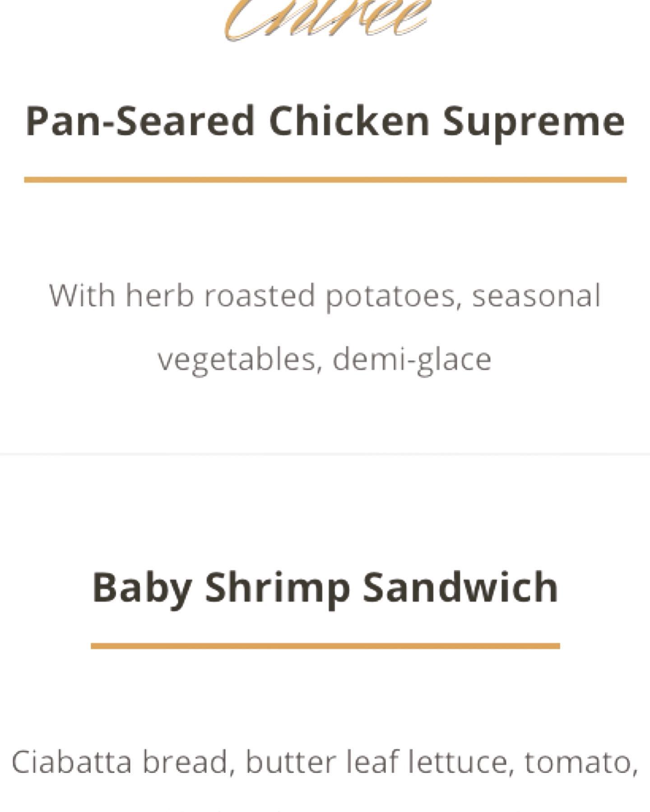This screenshot has width=650, height=812.
Task: Select the "Ciabatta bread, butter leaf lettuce" line
Action: pyautogui.click(x=325, y=762)
